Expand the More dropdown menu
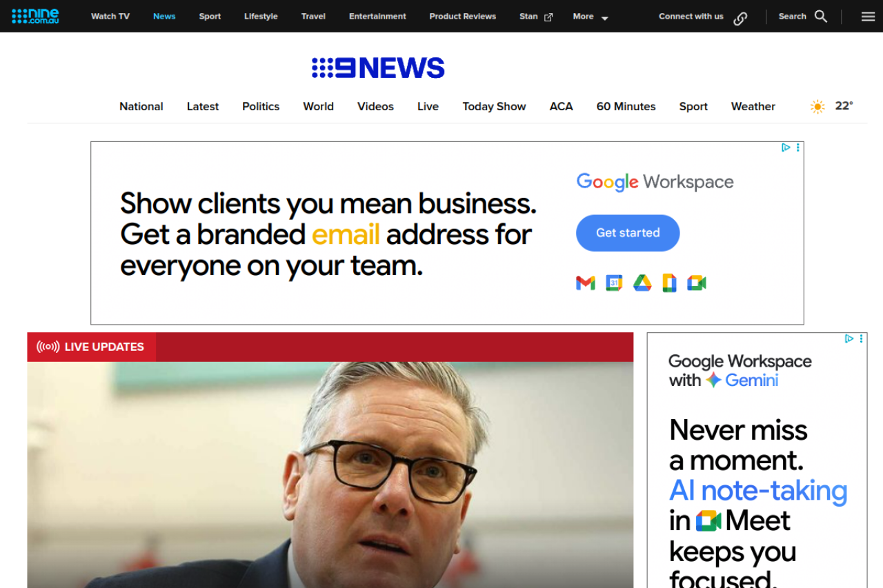Image resolution: width=883 pixels, height=588 pixels. click(591, 17)
